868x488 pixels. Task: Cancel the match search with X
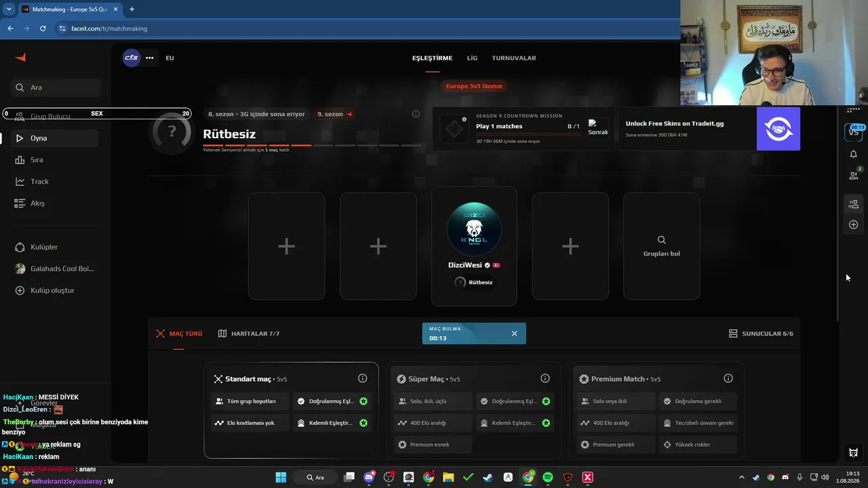[x=514, y=333]
